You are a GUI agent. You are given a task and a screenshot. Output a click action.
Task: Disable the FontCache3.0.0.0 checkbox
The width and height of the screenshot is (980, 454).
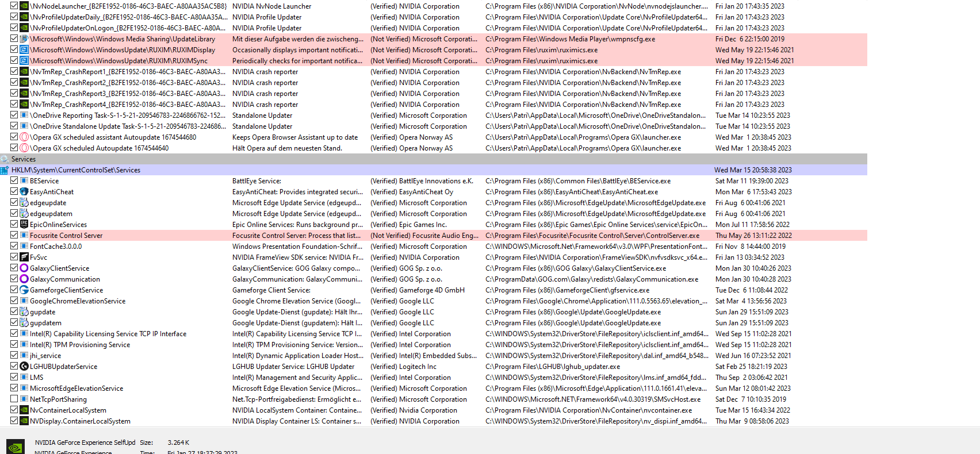click(14, 246)
